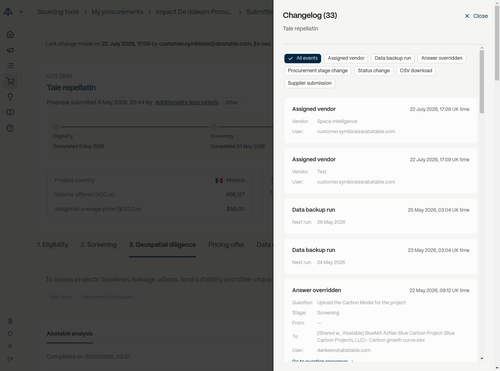Click the page scrollbar at far right
Viewport: 500px width, 371px height.
tap(497, 43)
